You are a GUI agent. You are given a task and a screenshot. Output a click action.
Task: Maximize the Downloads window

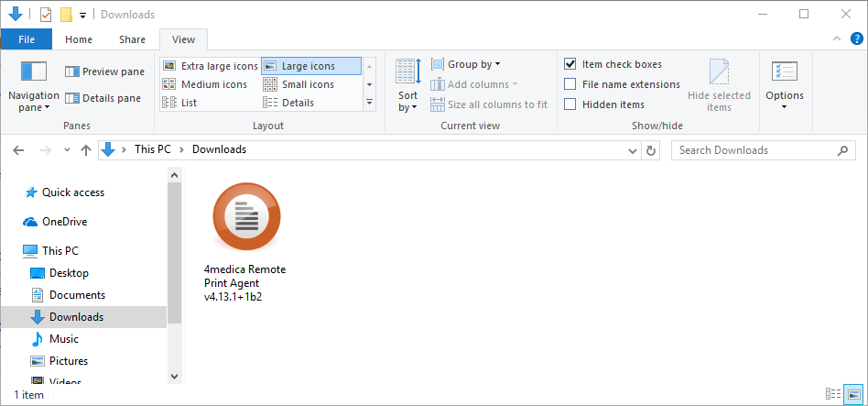coord(803,15)
